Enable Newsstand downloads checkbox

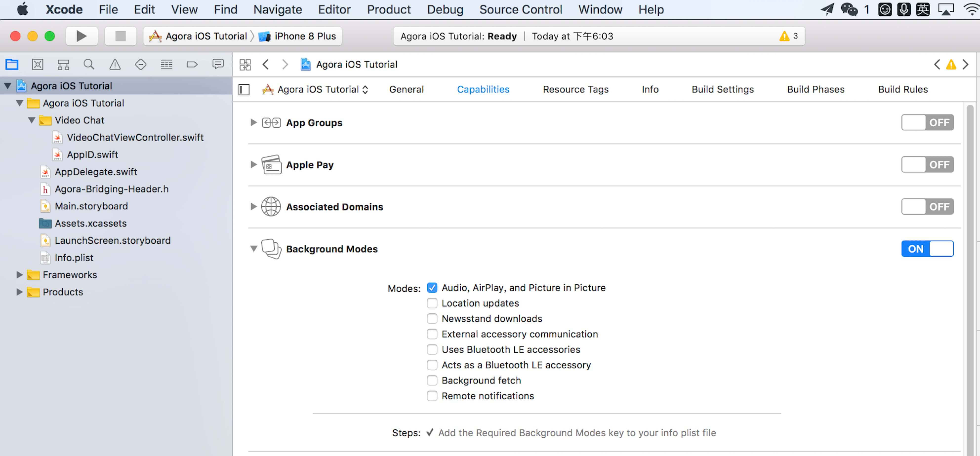432,319
